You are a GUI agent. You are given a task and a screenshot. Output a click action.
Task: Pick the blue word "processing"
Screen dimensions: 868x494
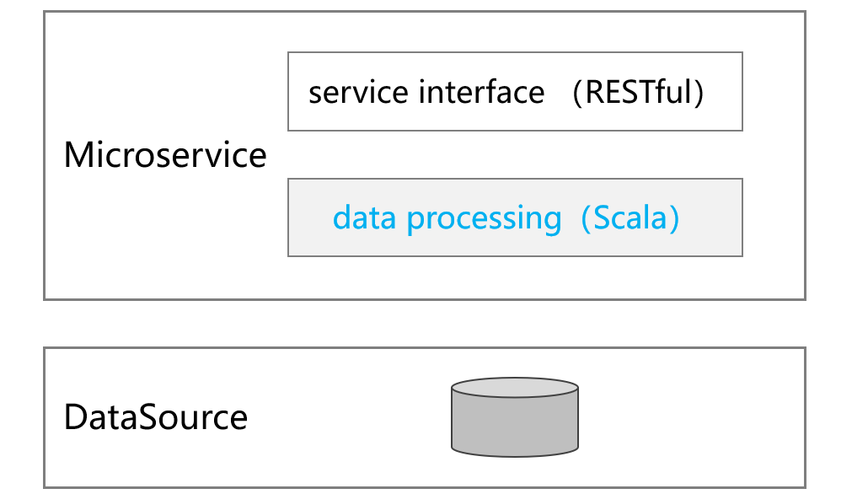click(x=485, y=219)
